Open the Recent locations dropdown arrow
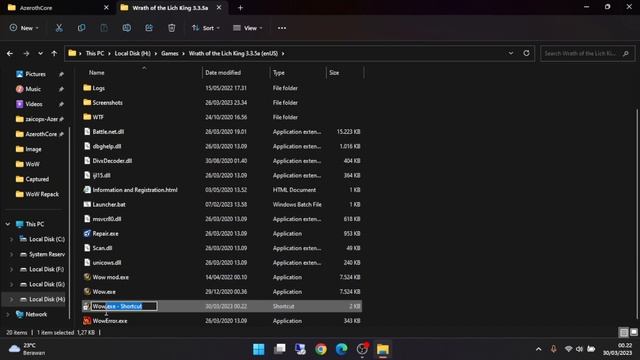Viewport: 640px width, 360px height. pyautogui.click(x=40, y=53)
